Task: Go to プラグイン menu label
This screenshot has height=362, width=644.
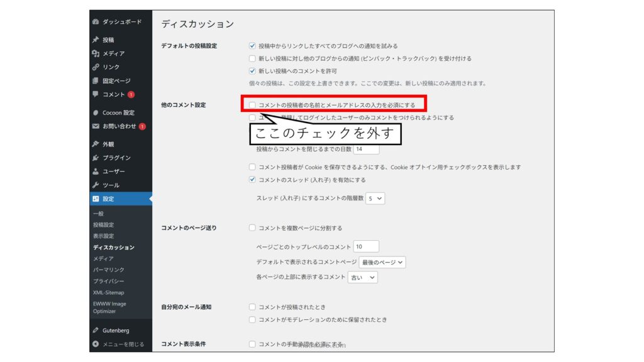Action: pos(116,158)
